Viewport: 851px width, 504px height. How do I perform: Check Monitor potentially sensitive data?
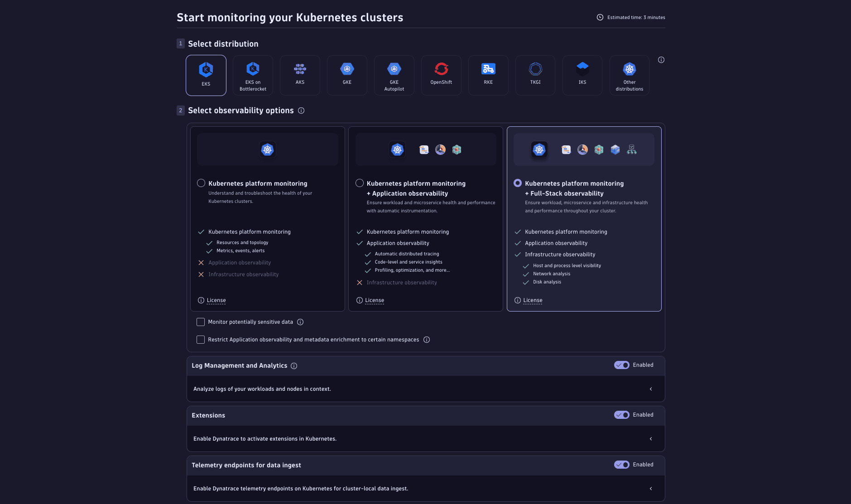(x=200, y=322)
